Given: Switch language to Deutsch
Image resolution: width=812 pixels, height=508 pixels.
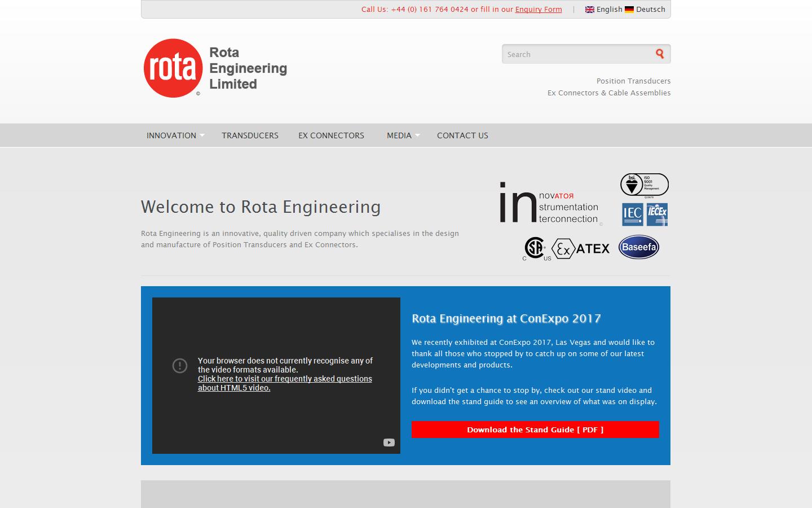Looking at the screenshot, I should tap(651, 10).
